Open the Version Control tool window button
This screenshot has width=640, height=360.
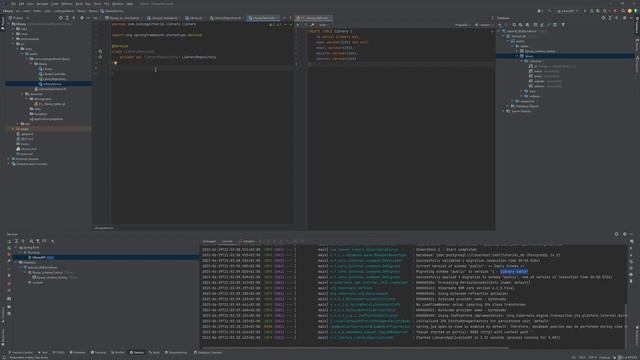pos(21,352)
